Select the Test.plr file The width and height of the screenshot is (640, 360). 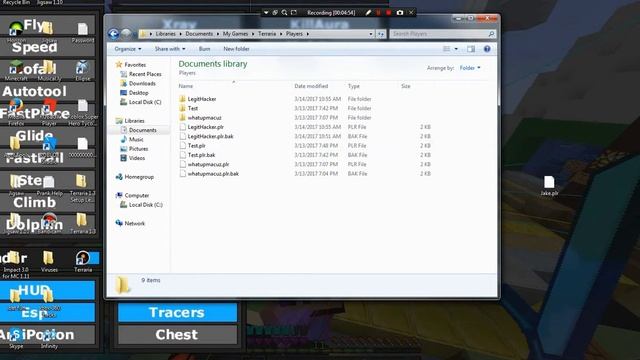[192, 146]
